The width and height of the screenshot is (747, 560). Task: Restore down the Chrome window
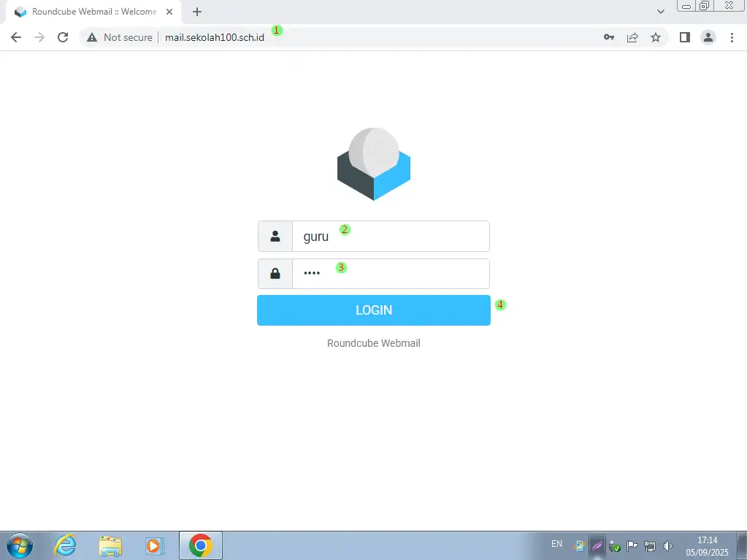704,6
